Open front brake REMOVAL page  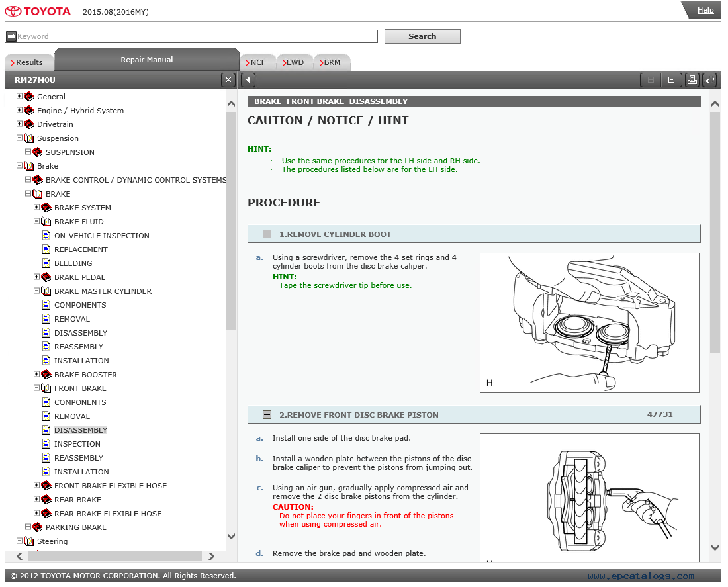coord(72,416)
